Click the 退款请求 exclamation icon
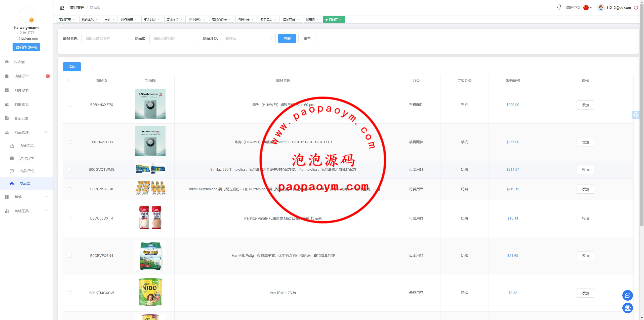Viewport: 644px width, 320px height. 12,158
